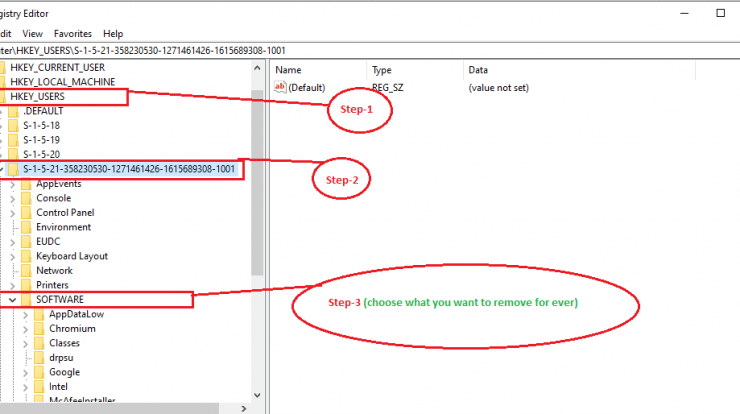Click tree horizontal scroll-right arrow
Screen dimensions: 740x414
click(x=244, y=409)
